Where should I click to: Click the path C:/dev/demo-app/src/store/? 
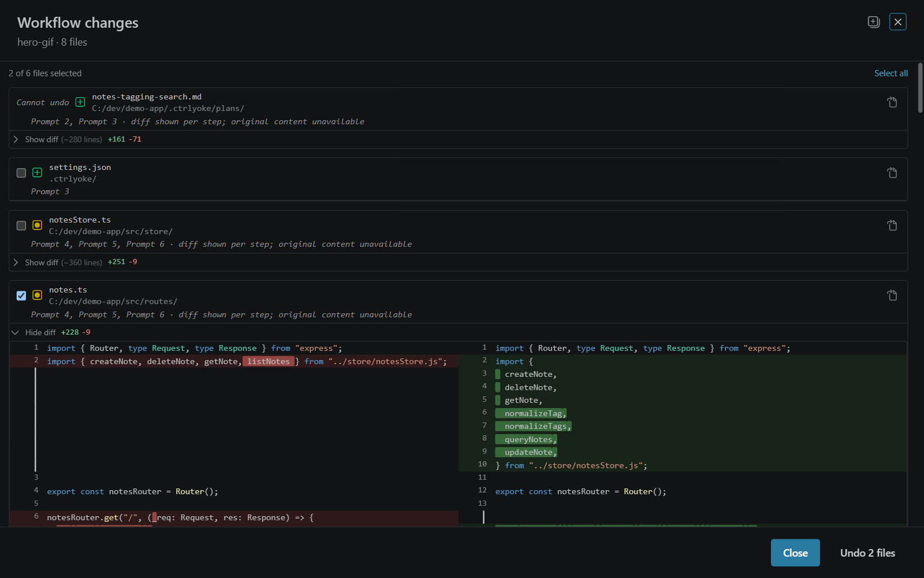coord(111,231)
